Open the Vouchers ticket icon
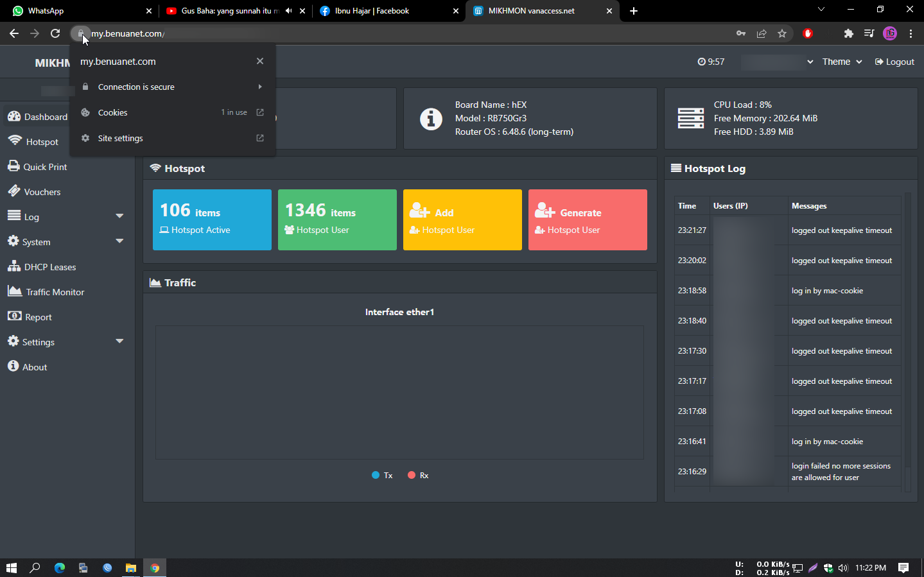 pyautogui.click(x=14, y=191)
